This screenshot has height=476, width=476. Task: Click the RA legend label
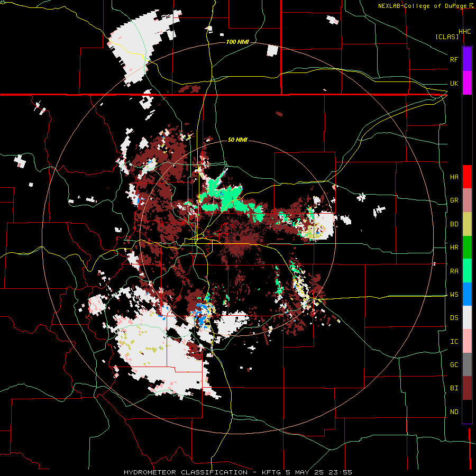click(454, 271)
